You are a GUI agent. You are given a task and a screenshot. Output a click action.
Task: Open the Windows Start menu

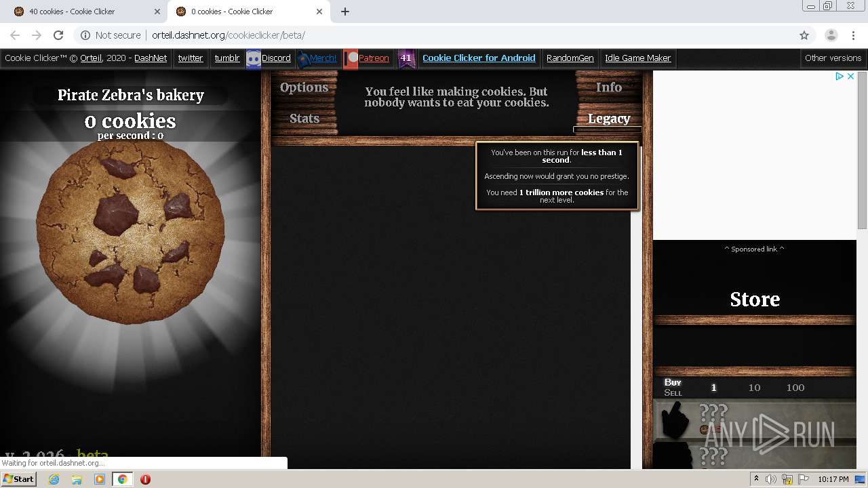point(18,479)
